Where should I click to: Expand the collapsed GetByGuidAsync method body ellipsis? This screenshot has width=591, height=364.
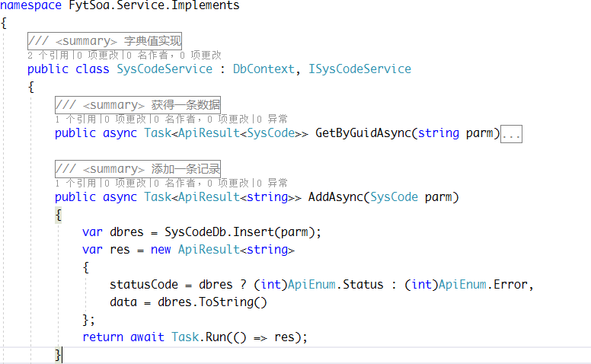click(x=511, y=134)
